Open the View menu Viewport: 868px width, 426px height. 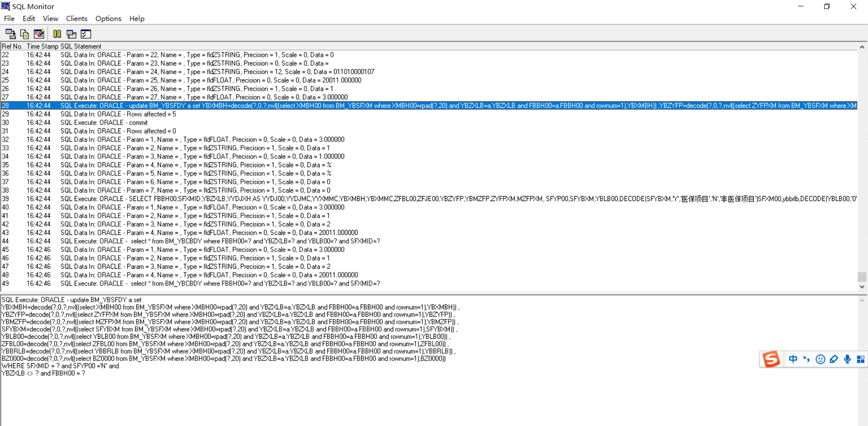(51, 19)
